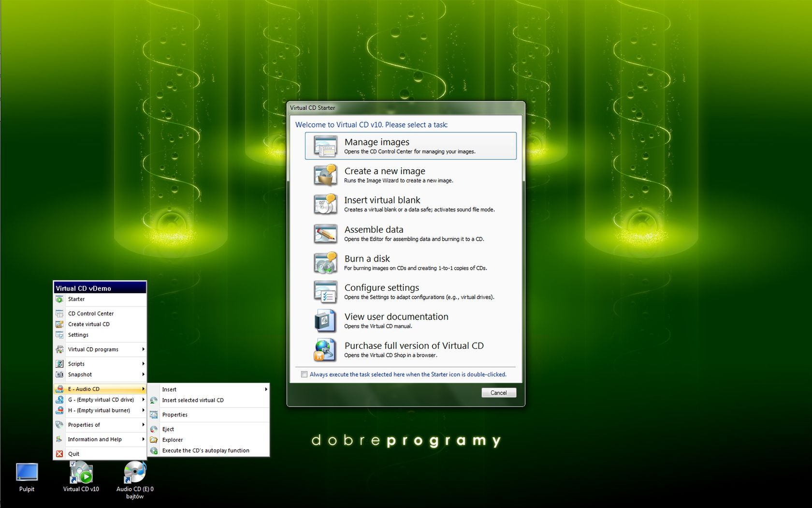Click the autoplay function icon in submenu

coord(154,450)
